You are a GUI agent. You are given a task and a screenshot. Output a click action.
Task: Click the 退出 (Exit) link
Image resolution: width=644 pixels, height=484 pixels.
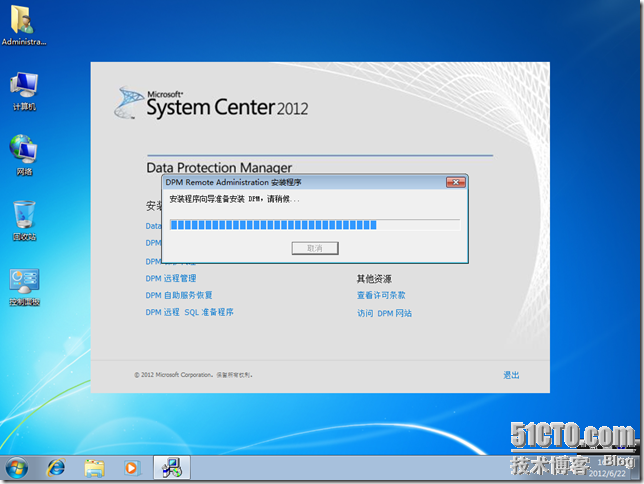(511, 375)
